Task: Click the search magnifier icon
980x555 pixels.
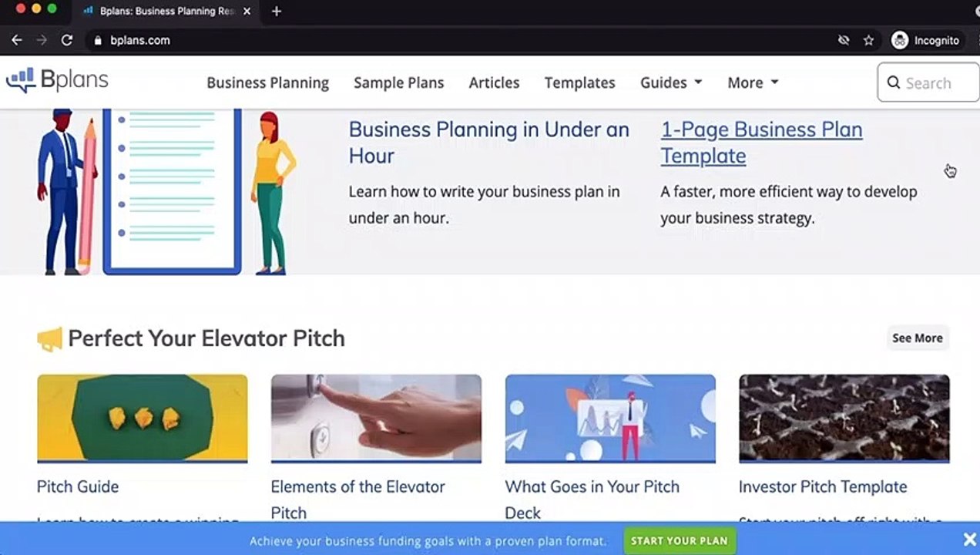Action: click(x=894, y=82)
